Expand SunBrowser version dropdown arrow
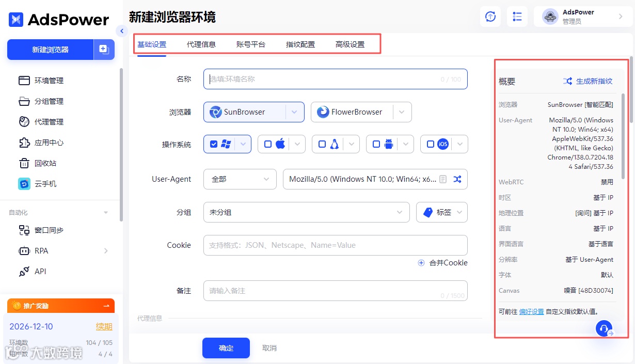635x364 pixels. pos(294,112)
